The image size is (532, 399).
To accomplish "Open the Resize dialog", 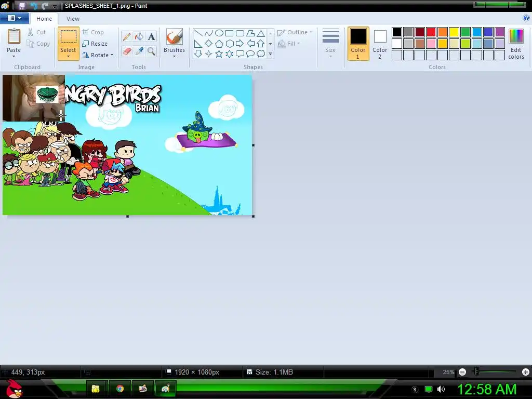I will (95, 44).
